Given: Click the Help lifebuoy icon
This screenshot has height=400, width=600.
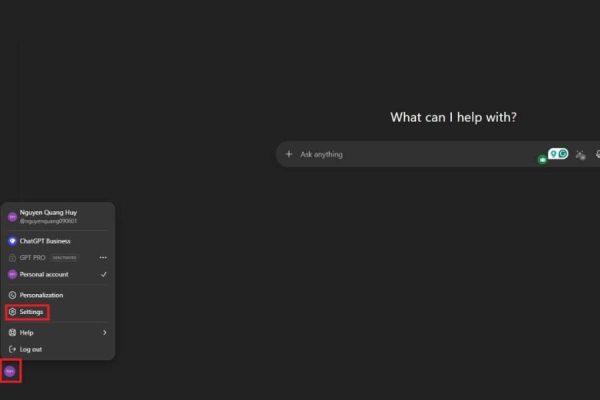Looking at the screenshot, I should pos(12,332).
